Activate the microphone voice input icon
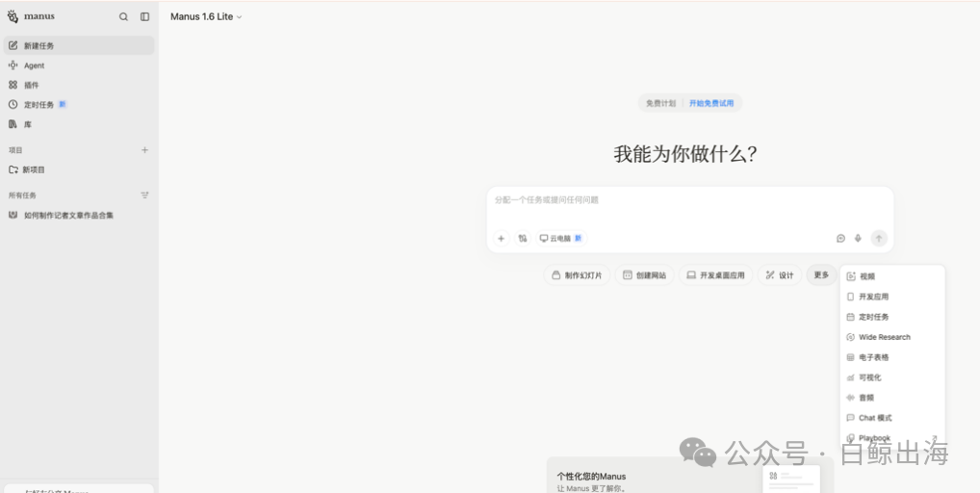 858,238
